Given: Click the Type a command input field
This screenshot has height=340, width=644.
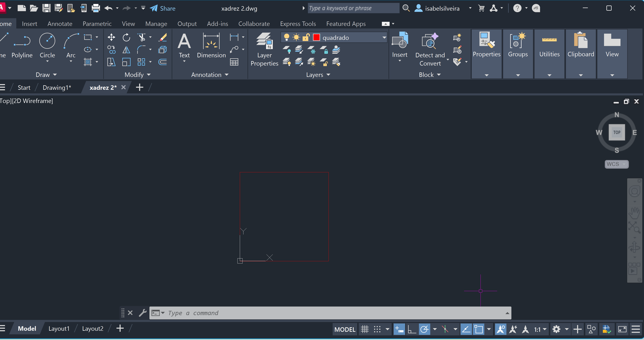Looking at the screenshot, I should [x=325, y=313].
